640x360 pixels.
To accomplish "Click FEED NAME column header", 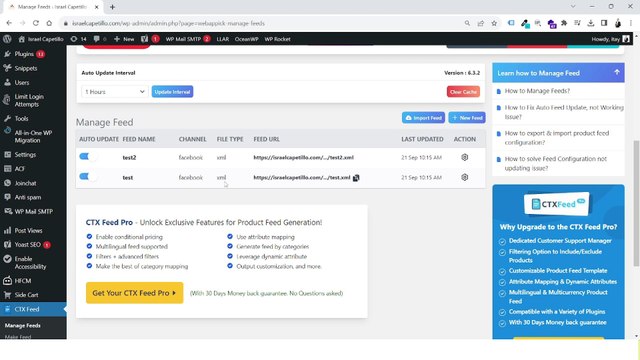I will 139,139.
